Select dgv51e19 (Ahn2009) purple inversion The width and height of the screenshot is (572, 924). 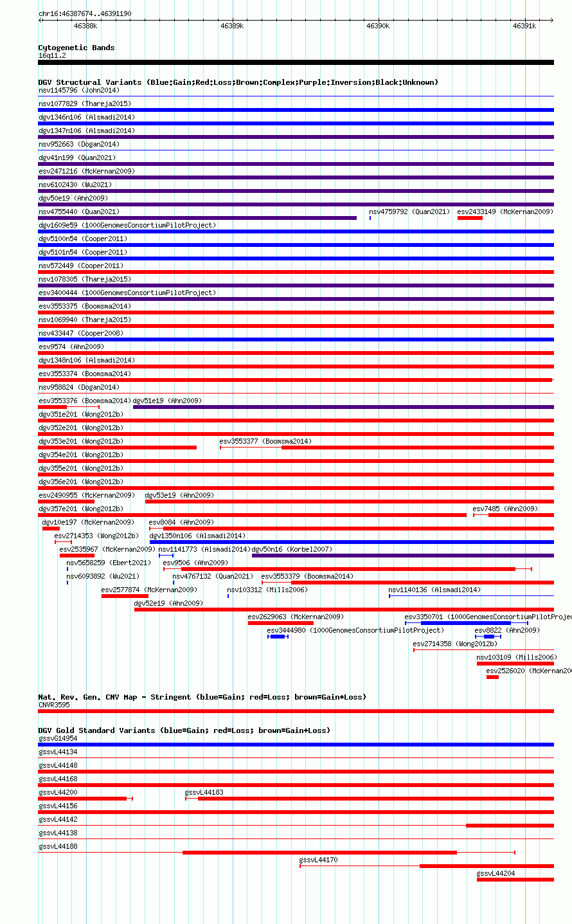(x=343, y=407)
